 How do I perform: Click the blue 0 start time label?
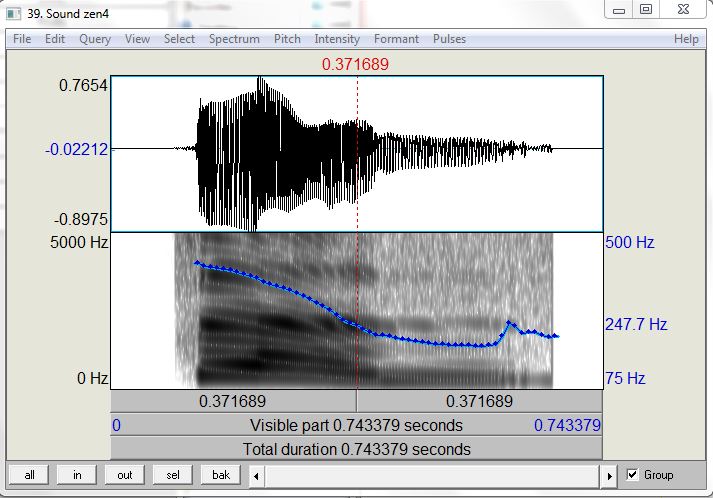(116, 425)
